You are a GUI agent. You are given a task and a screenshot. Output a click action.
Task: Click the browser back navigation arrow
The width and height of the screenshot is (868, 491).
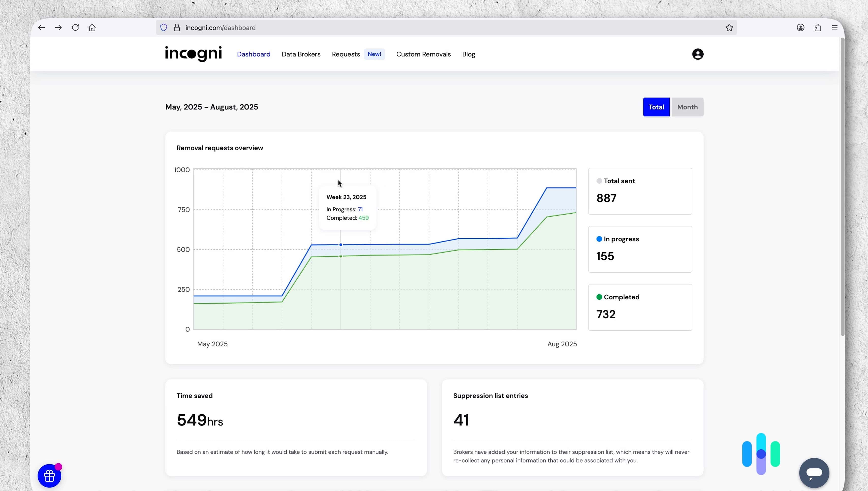click(x=41, y=27)
